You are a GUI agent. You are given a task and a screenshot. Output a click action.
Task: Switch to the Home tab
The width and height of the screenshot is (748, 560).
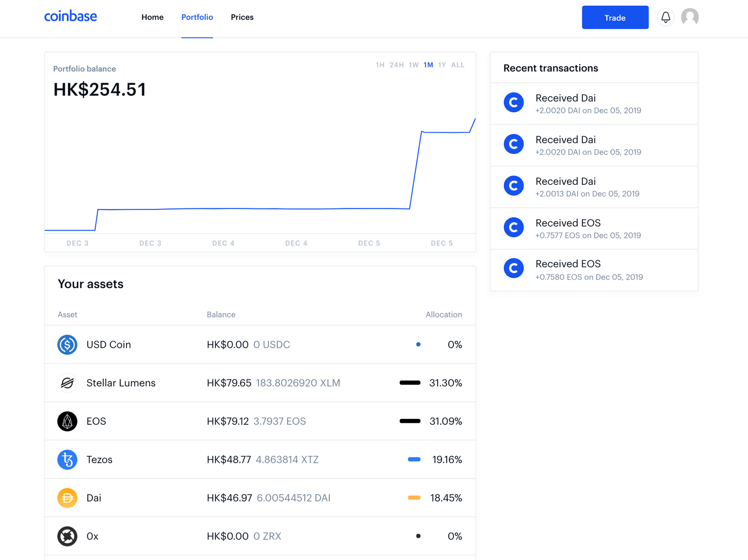point(152,17)
